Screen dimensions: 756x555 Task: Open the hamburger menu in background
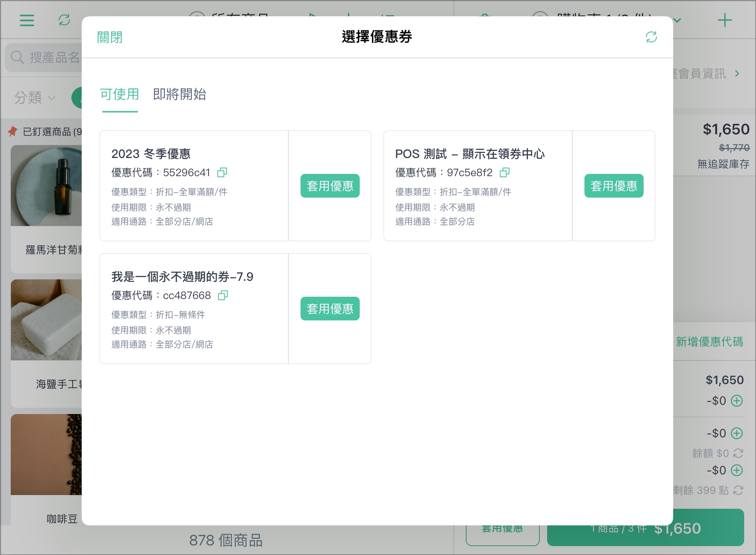pos(27,20)
